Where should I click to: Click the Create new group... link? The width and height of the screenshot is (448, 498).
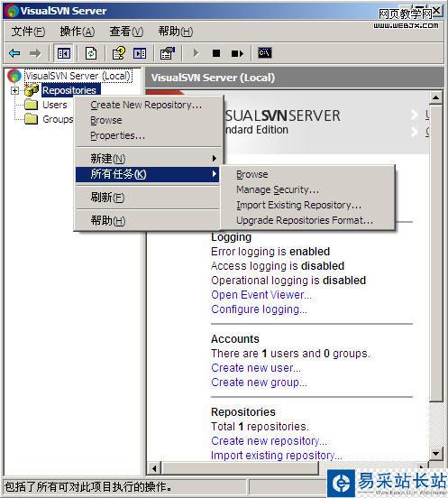(260, 383)
